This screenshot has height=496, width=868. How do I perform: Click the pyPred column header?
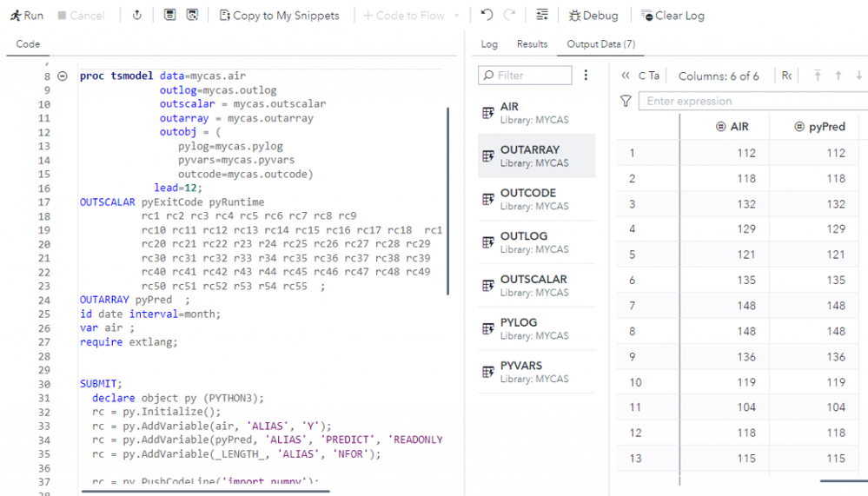point(820,127)
